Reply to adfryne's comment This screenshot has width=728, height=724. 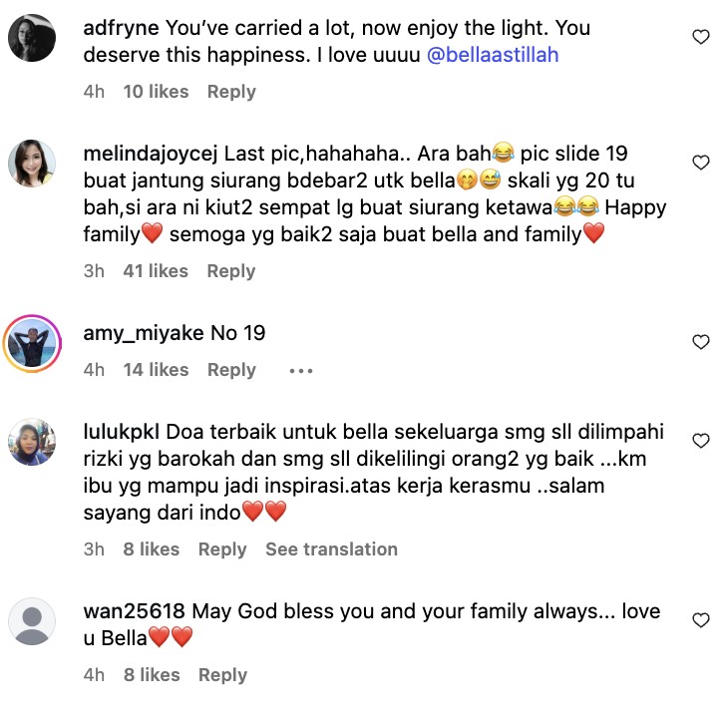(x=231, y=92)
